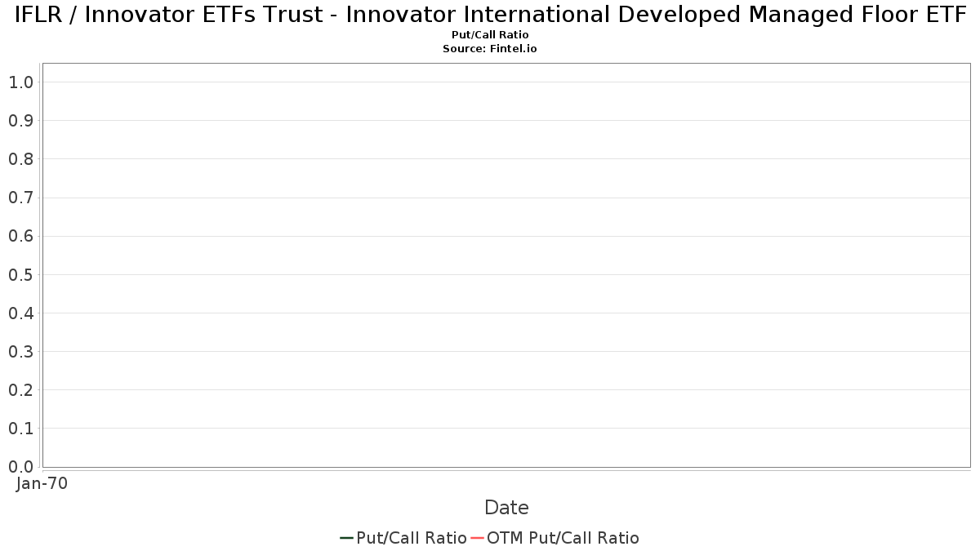This screenshot has width=980, height=551.
Task: Select the Put/Call Ratio subtitle under the title
Action: [490, 35]
